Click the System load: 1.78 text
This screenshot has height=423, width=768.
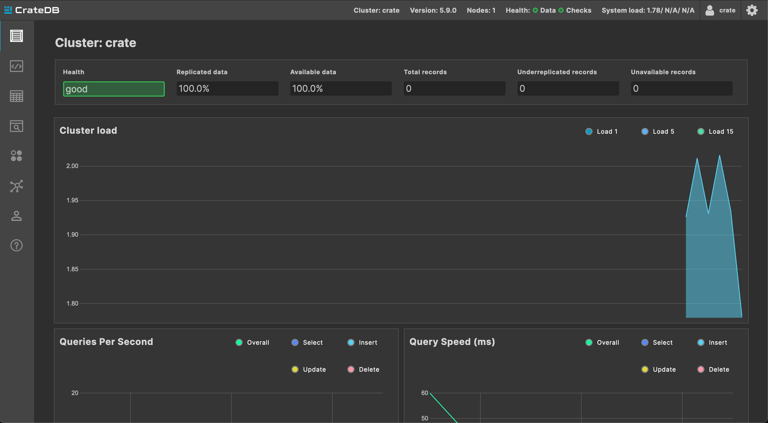point(648,10)
